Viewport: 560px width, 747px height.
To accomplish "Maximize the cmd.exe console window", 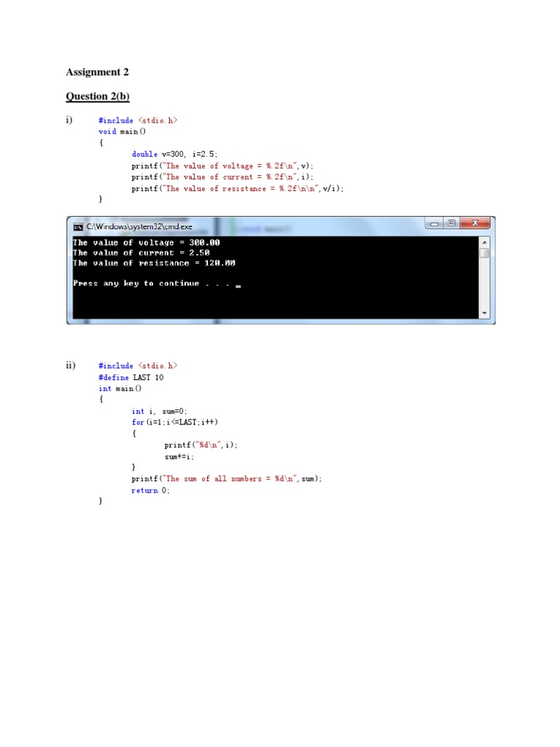I will pos(451,223).
